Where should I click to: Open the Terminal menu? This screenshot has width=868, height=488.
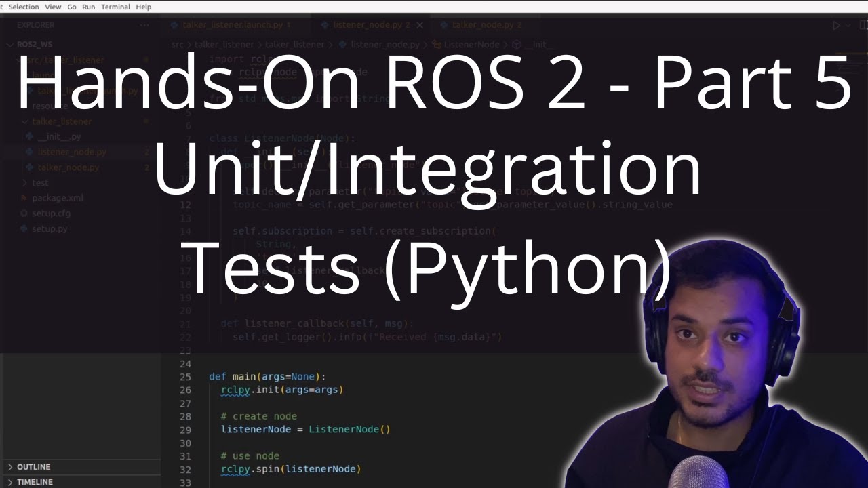point(115,7)
